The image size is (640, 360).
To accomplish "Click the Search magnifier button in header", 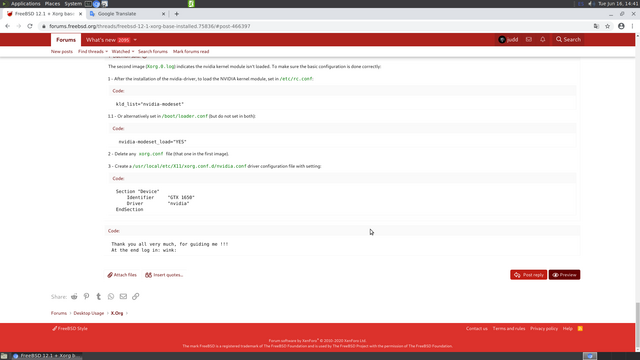I will pyautogui.click(x=568, y=40).
